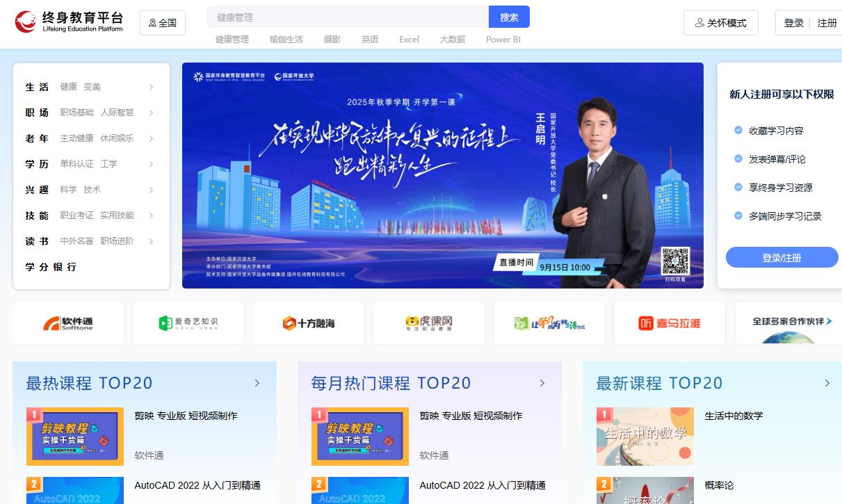Expand the 生活 category arrow
Image resolution: width=842 pixels, height=504 pixels.
(151, 87)
